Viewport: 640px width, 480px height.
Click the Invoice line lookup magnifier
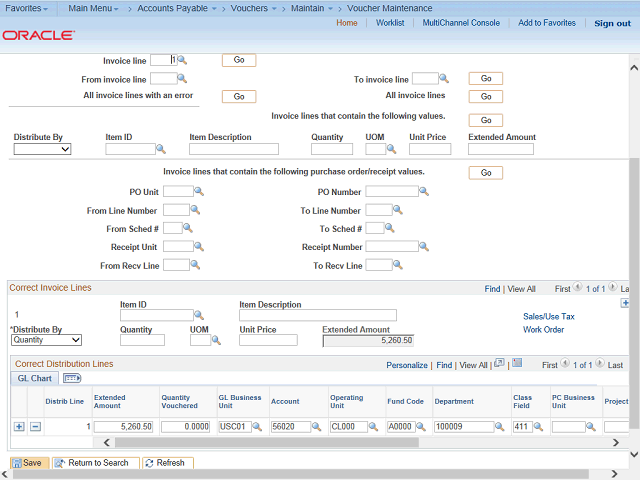click(183, 60)
